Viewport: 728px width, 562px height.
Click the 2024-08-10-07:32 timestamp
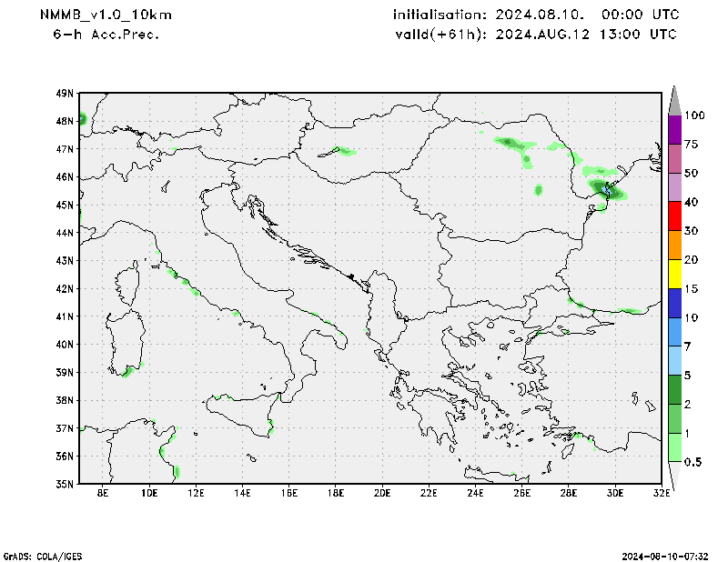pyautogui.click(x=666, y=555)
